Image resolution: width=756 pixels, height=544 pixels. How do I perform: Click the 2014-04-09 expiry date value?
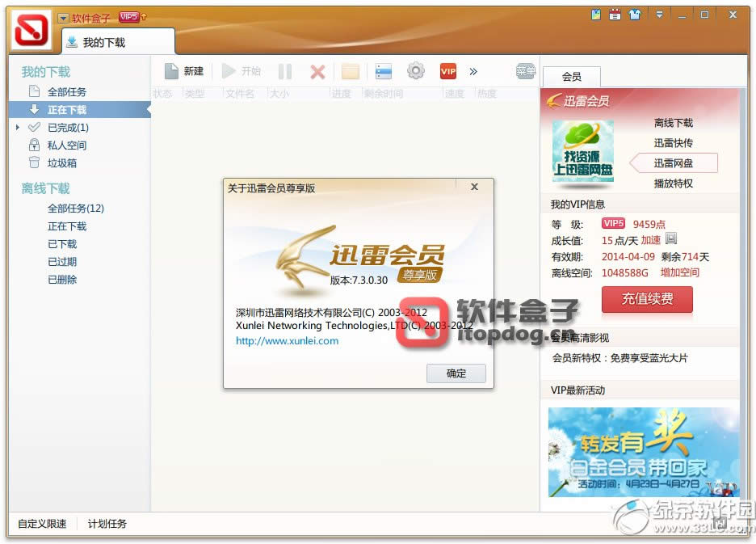pyautogui.click(x=628, y=257)
